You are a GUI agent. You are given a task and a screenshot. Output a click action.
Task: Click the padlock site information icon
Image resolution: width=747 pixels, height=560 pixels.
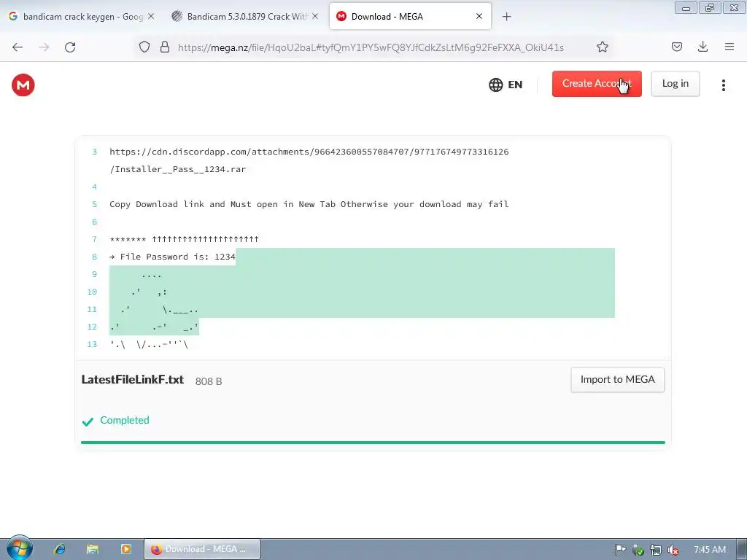click(x=165, y=47)
